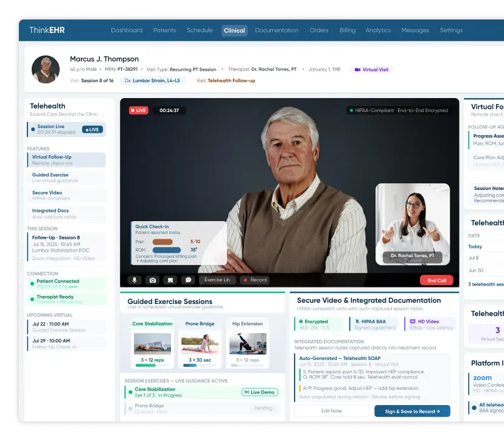
Task: Select Secure Video feature
Action: (x=66, y=196)
